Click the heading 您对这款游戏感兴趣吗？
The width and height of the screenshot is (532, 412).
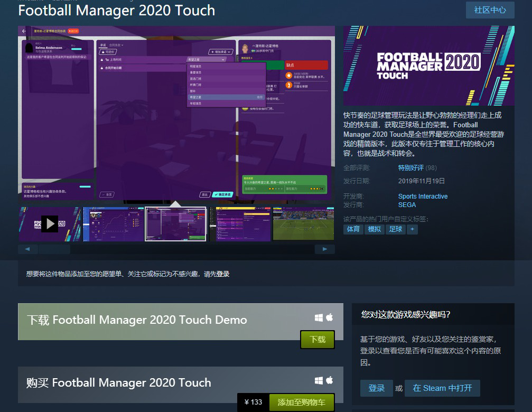pos(406,315)
